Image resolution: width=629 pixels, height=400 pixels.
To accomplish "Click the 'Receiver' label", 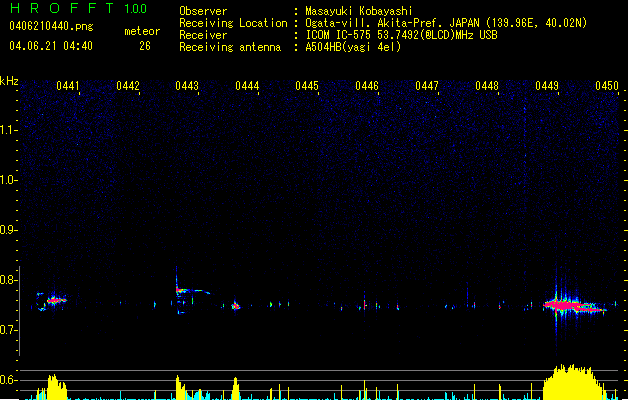I will coord(203,35).
